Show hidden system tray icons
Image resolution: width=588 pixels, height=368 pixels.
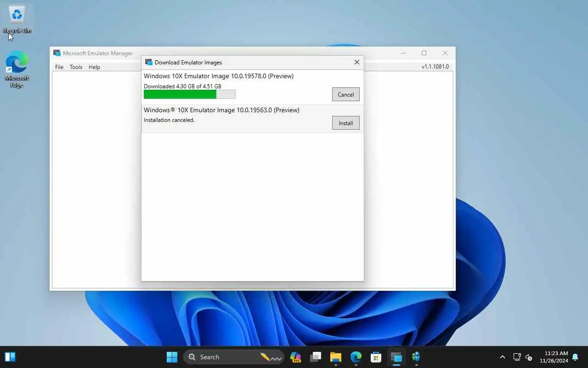pyautogui.click(x=502, y=357)
